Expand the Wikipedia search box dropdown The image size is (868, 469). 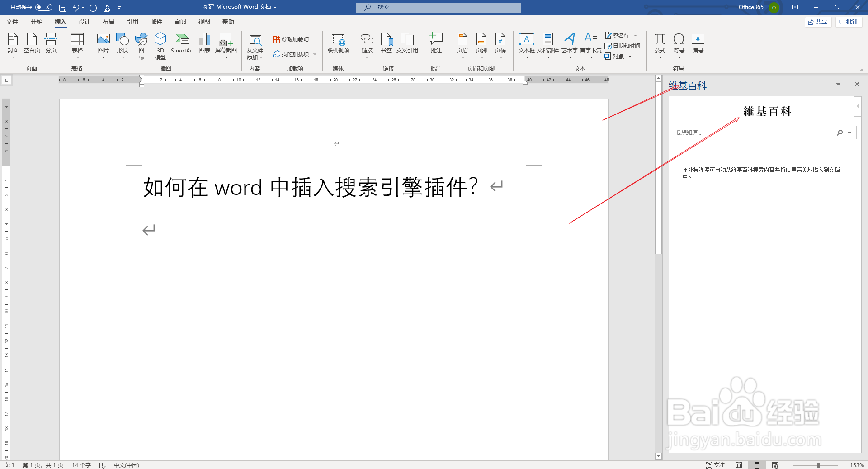(849, 133)
